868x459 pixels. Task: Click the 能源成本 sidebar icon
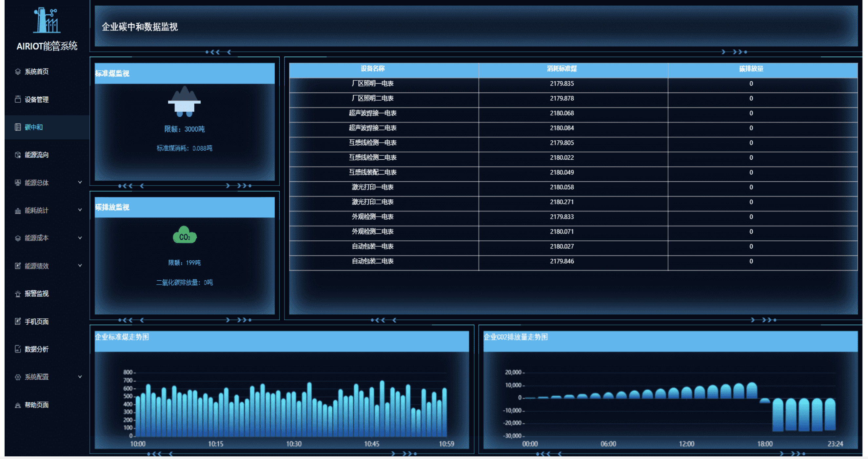[18, 238]
